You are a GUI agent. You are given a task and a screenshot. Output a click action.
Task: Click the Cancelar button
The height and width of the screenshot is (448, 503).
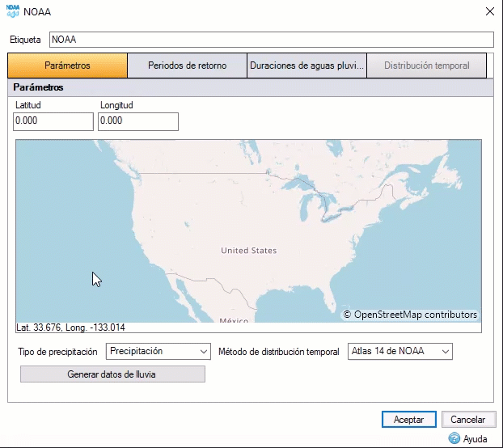tap(468, 420)
